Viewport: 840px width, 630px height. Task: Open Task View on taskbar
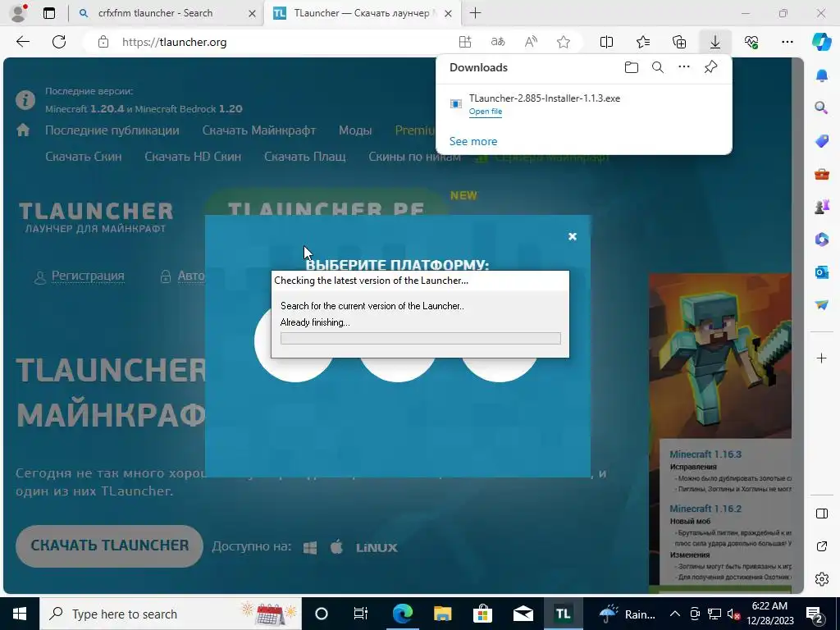click(x=361, y=614)
